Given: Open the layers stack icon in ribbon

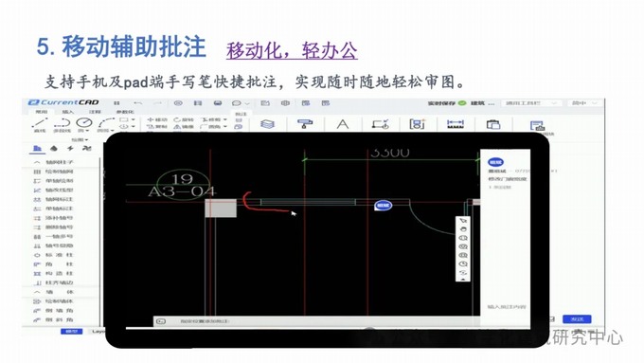Looking at the screenshot, I should [x=267, y=124].
